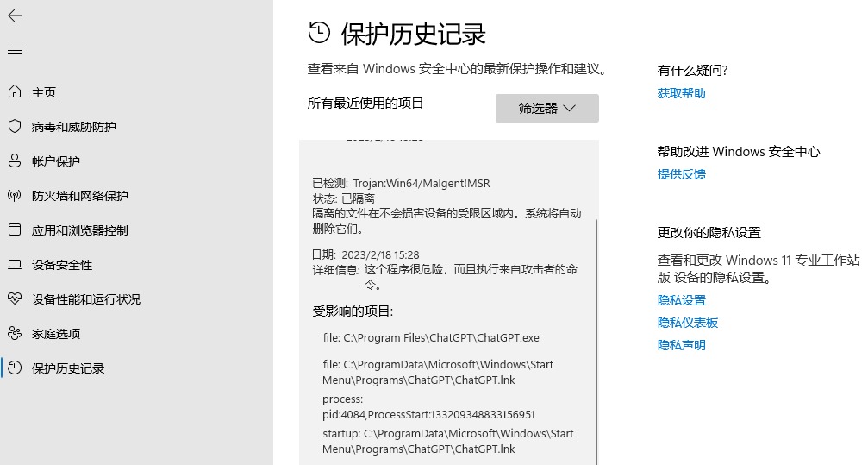Click the person icon for 帐户保护

pyautogui.click(x=15, y=160)
